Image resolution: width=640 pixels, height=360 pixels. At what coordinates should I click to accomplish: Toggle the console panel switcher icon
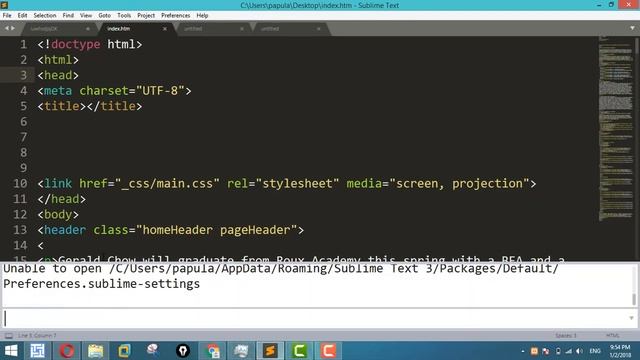tap(9, 336)
